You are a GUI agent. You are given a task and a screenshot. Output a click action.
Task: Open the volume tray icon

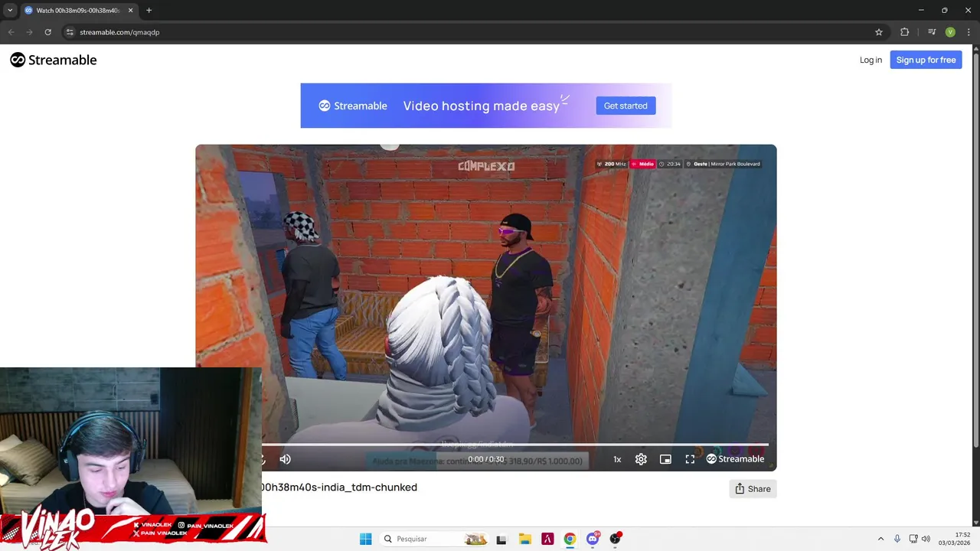coord(926,539)
